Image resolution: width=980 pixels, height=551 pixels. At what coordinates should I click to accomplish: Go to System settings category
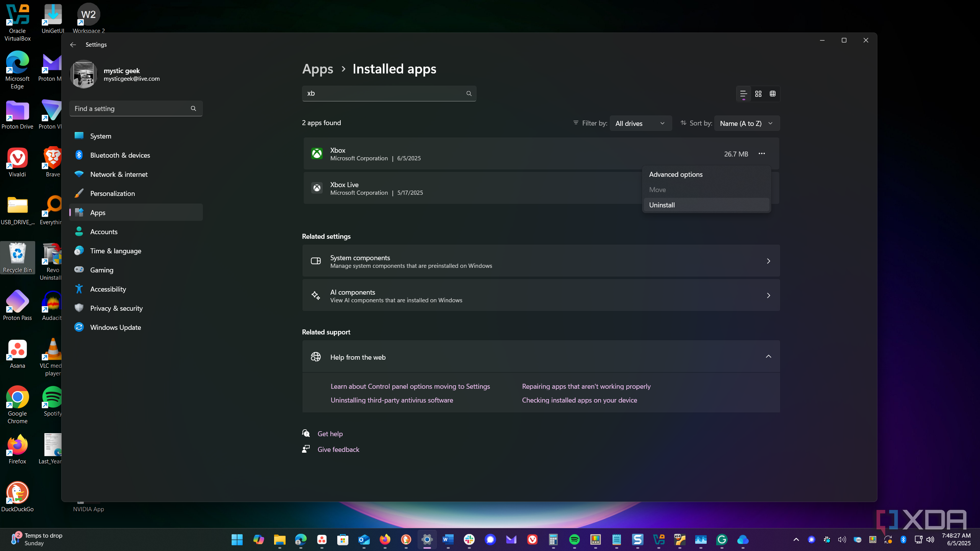point(136,136)
